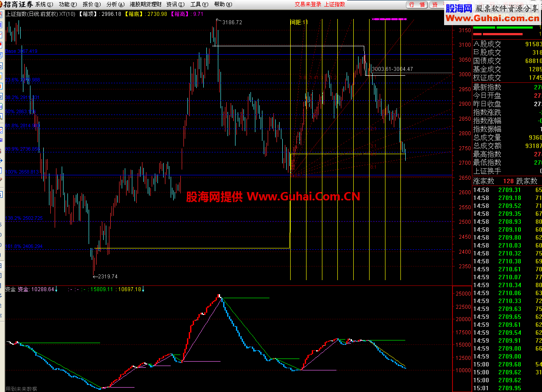Click the 最新指数 row
The width and height of the screenshot is (542, 392).
(x=507, y=87)
